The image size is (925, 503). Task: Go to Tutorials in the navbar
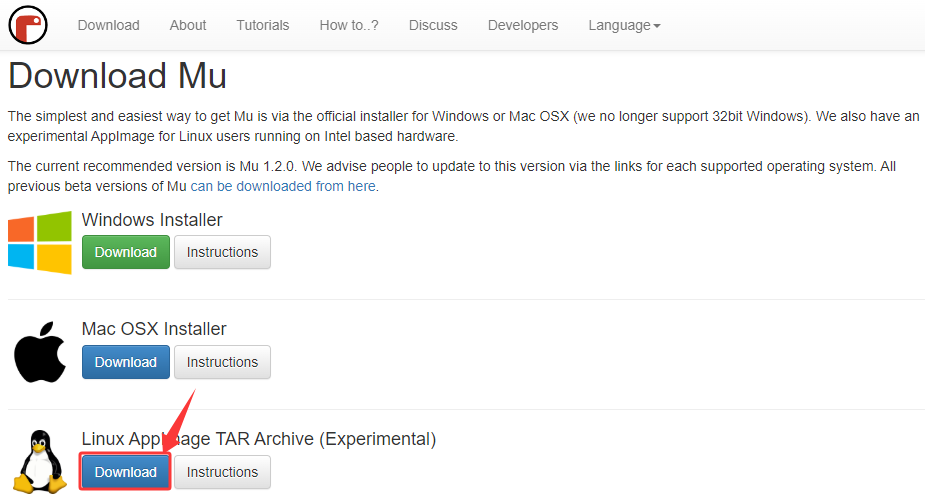[x=263, y=25]
